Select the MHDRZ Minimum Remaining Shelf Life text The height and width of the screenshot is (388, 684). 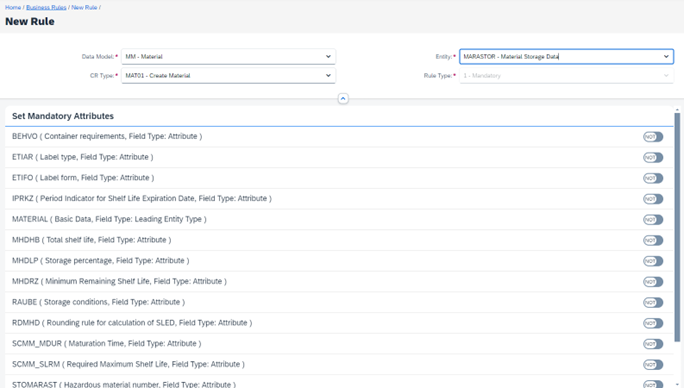[119, 281]
